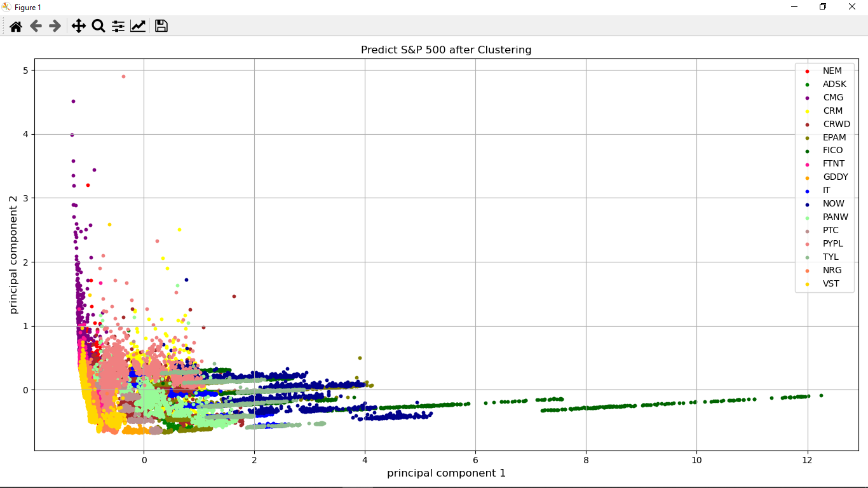
Task: Click the yellow CRM legend marker
Action: click(x=807, y=111)
